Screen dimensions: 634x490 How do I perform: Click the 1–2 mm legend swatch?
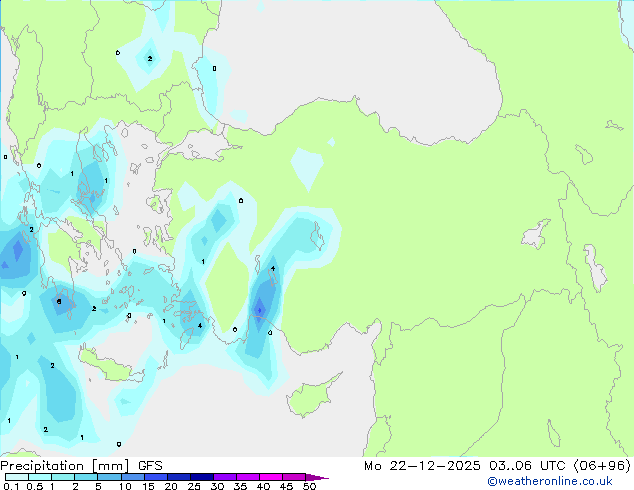(63, 477)
